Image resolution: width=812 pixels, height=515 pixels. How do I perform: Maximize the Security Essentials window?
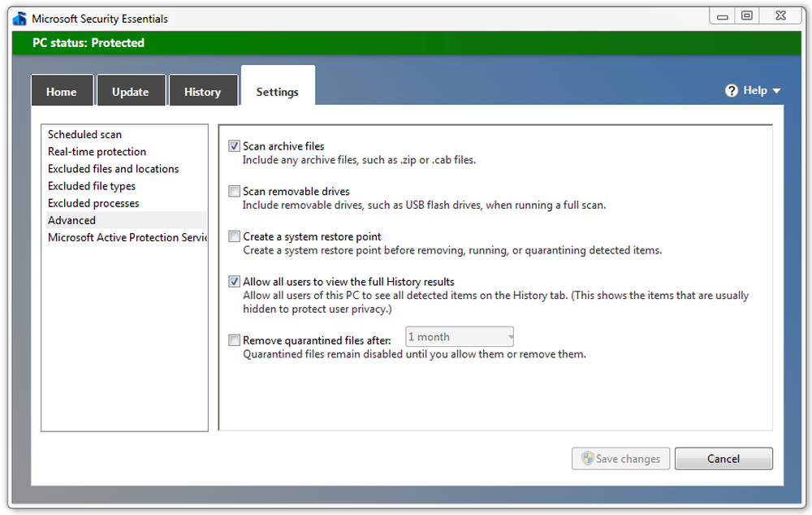(747, 16)
